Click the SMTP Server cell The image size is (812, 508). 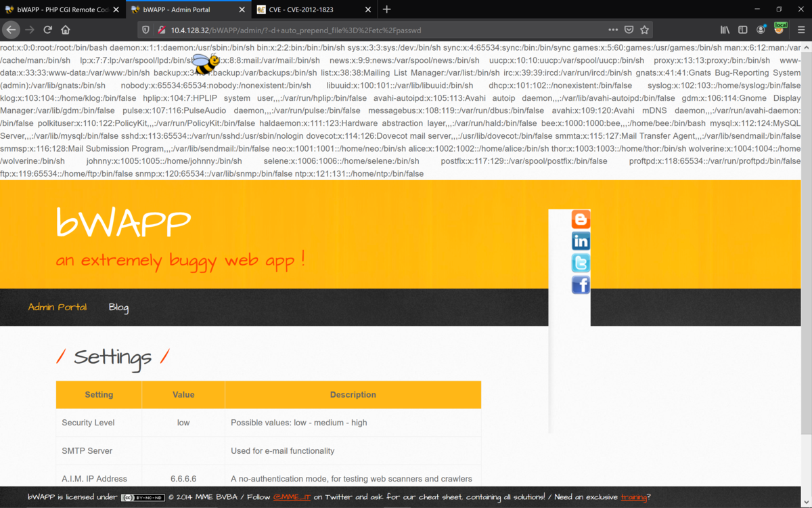click(x=99, y=451)
